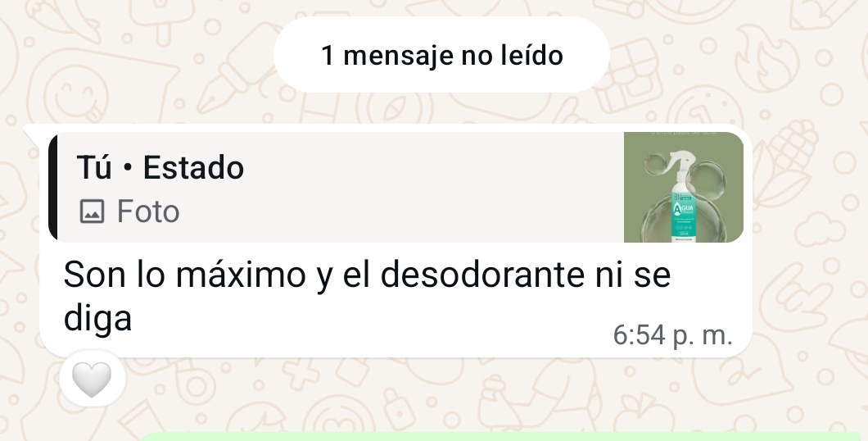Open the spray bottle status thumbnail

click(x=684, y=187)
